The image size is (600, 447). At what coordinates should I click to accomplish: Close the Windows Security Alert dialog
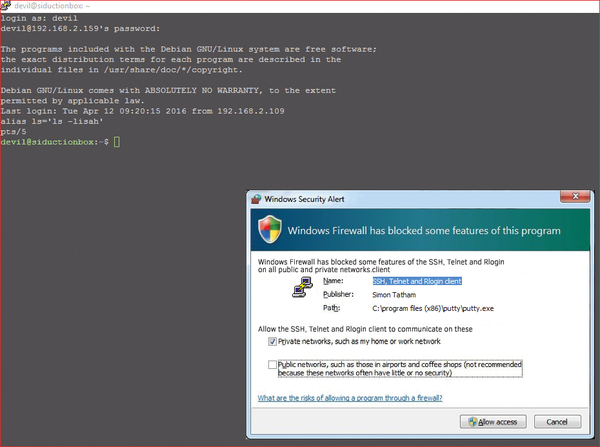pyautogui.click(x=575, y=196)
